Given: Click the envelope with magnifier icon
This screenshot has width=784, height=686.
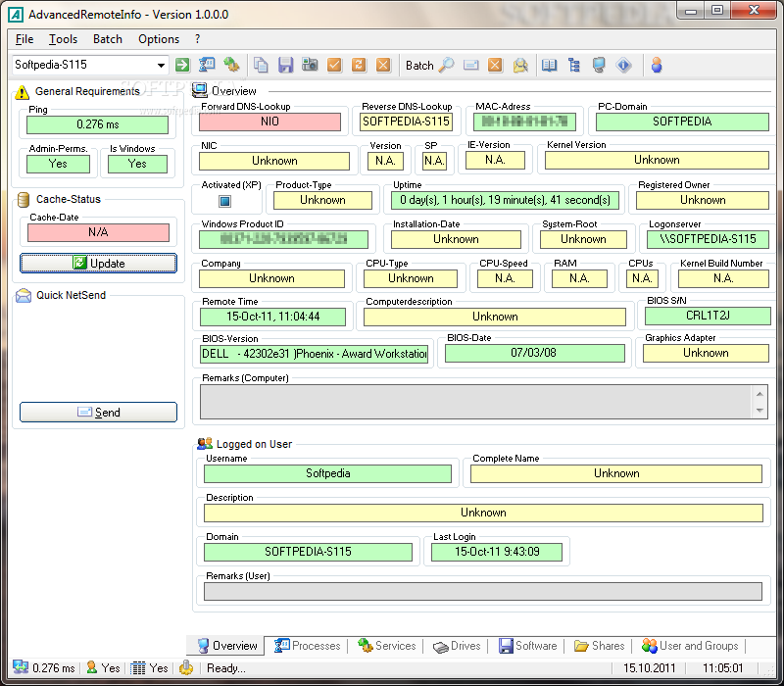Looking at the screenshot, I should click(x=520, y=65).
